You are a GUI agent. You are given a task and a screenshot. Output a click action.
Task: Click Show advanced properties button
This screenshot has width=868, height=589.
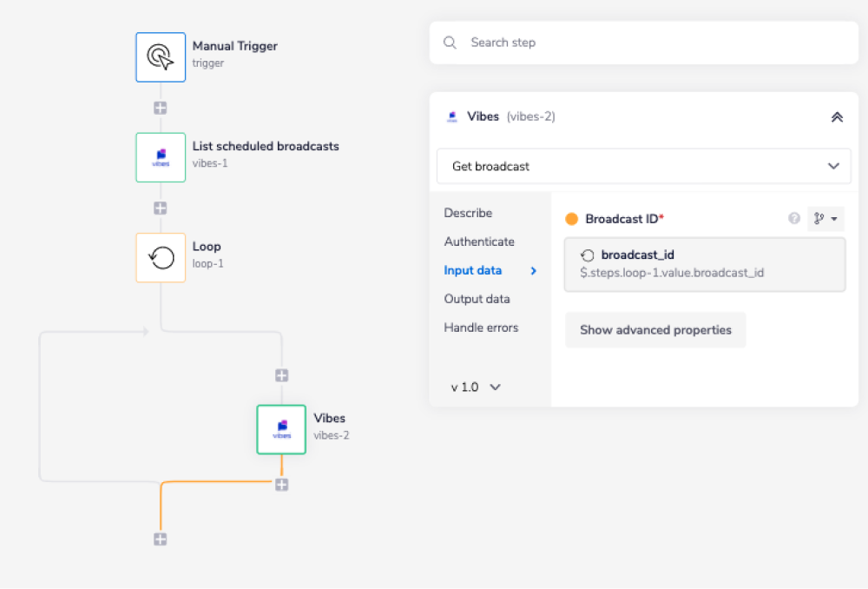(x=655, y=330)
